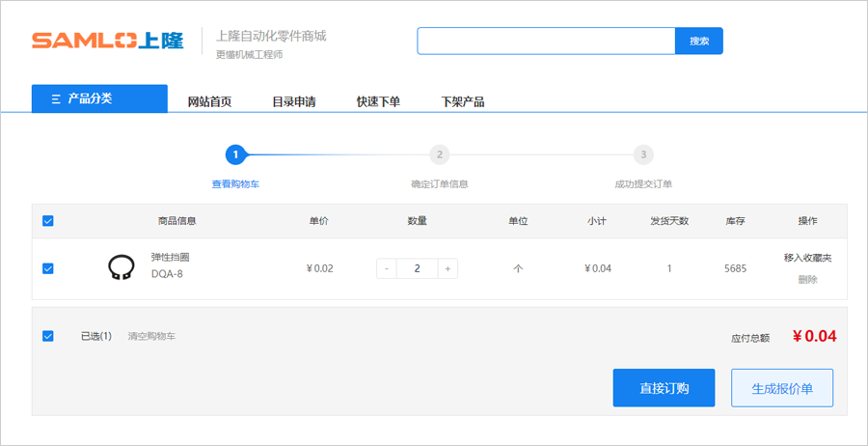Click the 弹性挡圈 product thumbnail image
Screen dimensions: 868x446
pyautogui.click(x=121, y=267)
